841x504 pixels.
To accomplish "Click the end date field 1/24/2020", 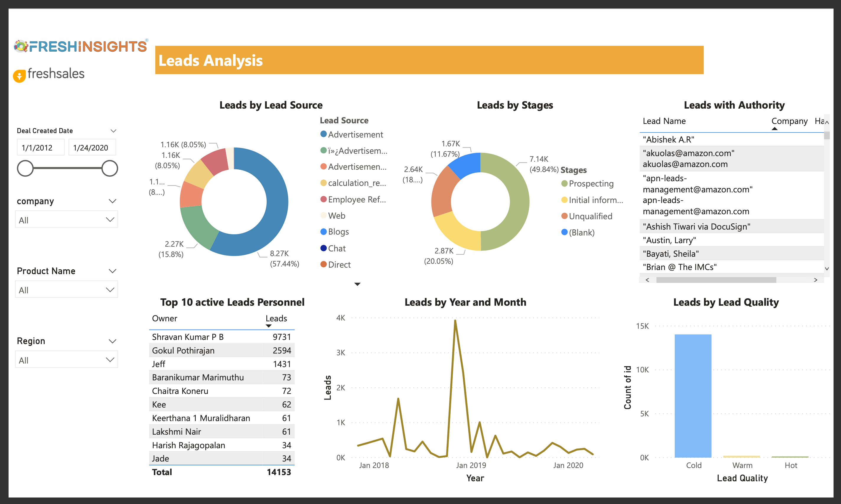I will tap(92, 148).
